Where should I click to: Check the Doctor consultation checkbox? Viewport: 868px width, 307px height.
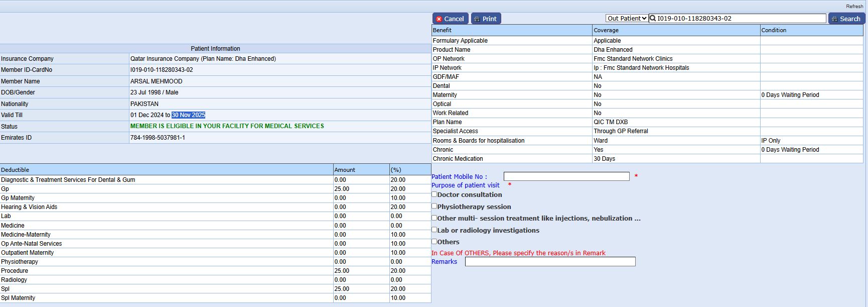(435, 194)
